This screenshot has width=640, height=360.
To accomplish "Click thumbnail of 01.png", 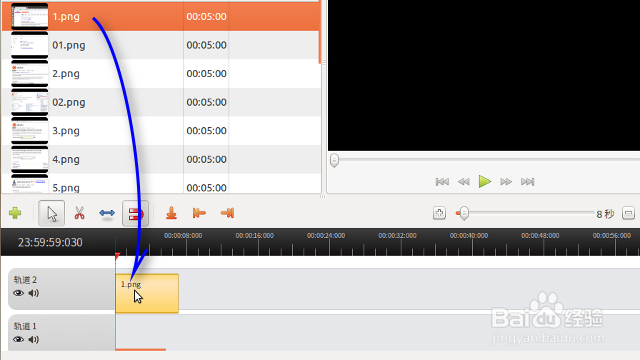I will click(x=29, y=45).
